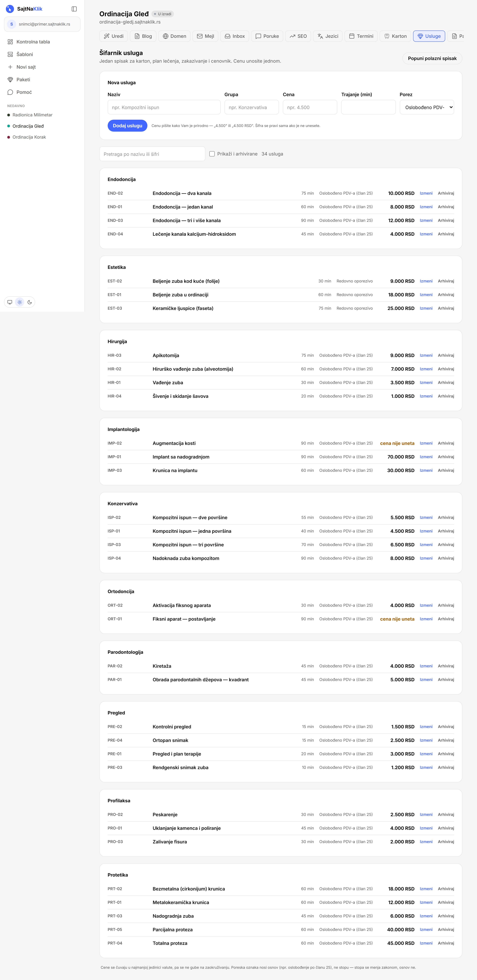
Task: Focus the Naziv input field
Action: (164, 107)
